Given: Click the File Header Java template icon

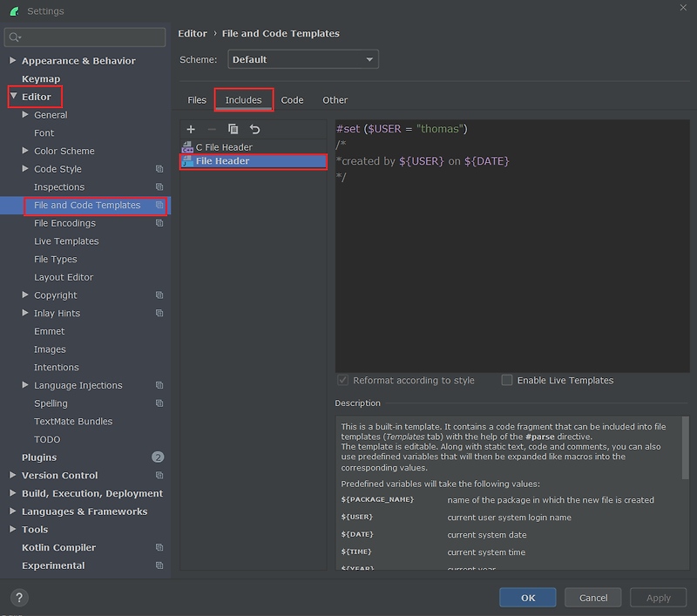Looking at the screenshot, I should (189, 161).
